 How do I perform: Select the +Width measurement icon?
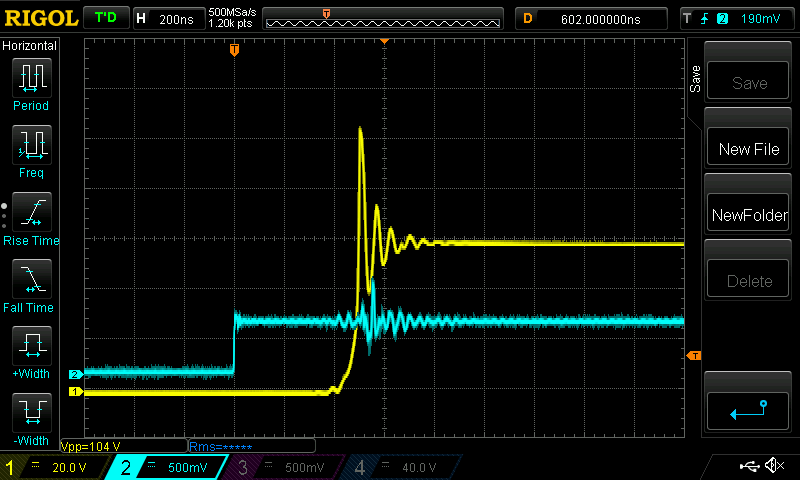(30, 347)
